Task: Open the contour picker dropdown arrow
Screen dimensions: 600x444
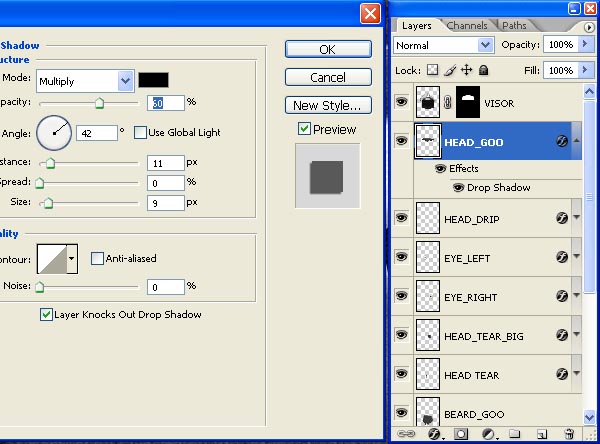Action: (72, 259)
